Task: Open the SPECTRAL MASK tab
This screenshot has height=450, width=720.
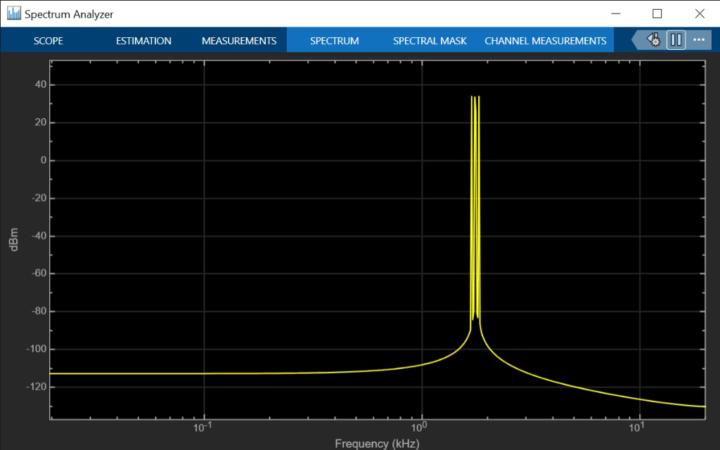Action: click(x=429, y=41)
